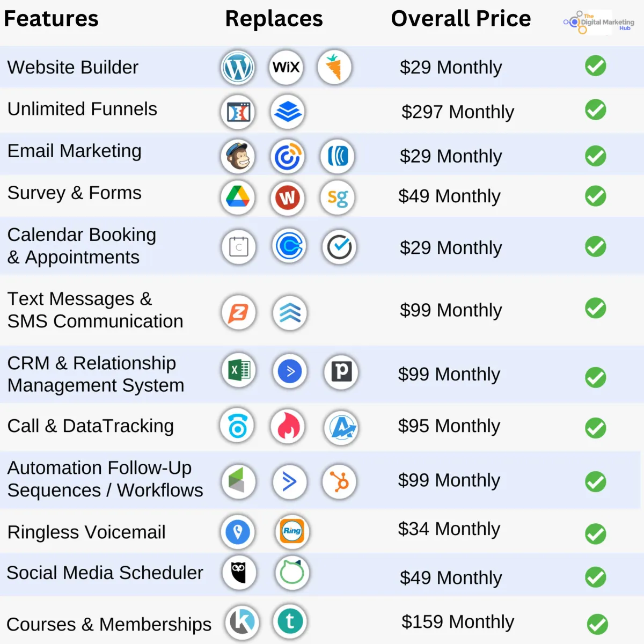This screenshot has height=644, width=644.
Task: Select the Wix logo icon
Action: (x=286, y=68)
